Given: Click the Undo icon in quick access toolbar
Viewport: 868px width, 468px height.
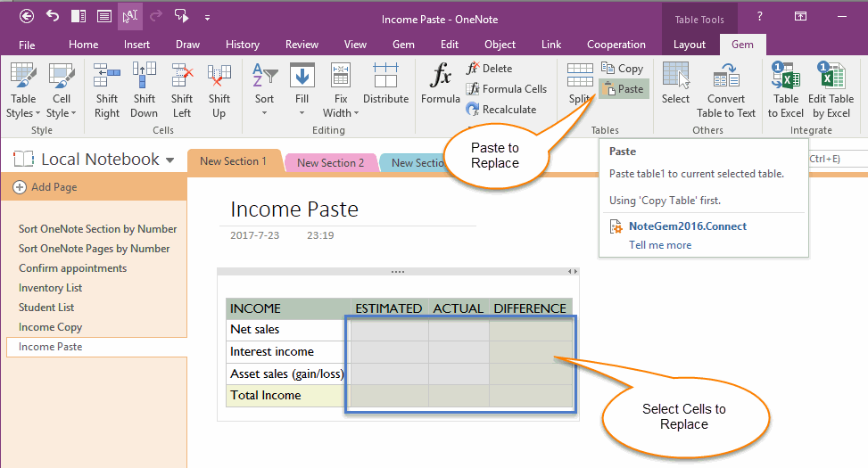Looking at the screenshot, I should 53,17.
